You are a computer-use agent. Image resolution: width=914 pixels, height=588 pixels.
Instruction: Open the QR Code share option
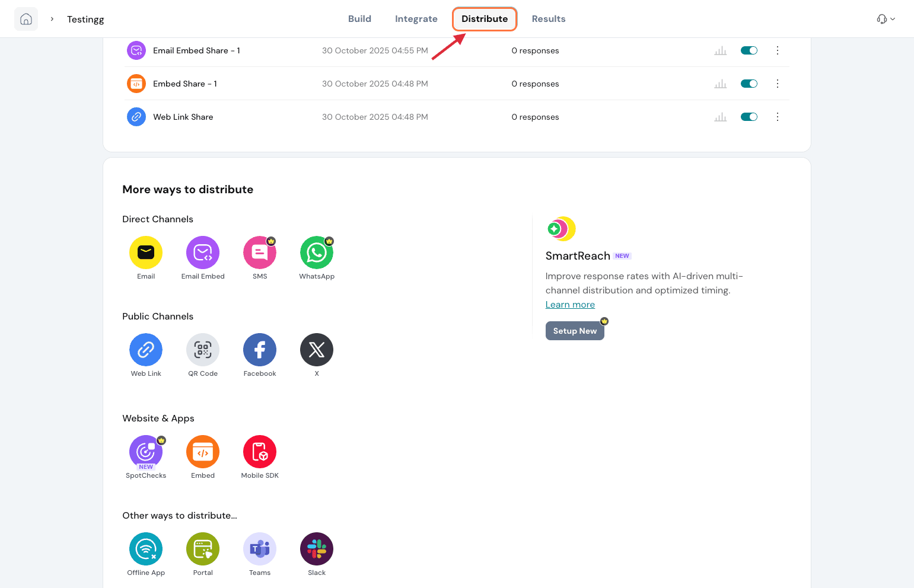coord(202,350)
